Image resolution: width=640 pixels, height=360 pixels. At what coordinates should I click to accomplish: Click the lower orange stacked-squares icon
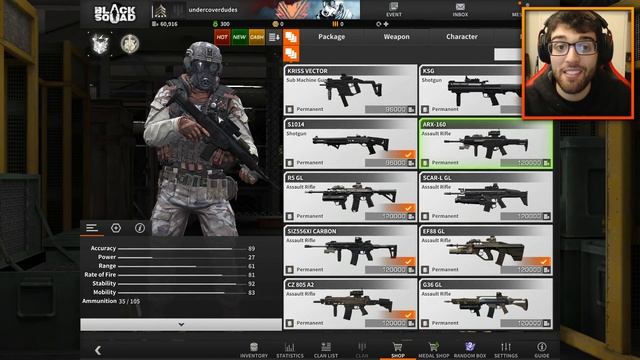click(291, 53)
